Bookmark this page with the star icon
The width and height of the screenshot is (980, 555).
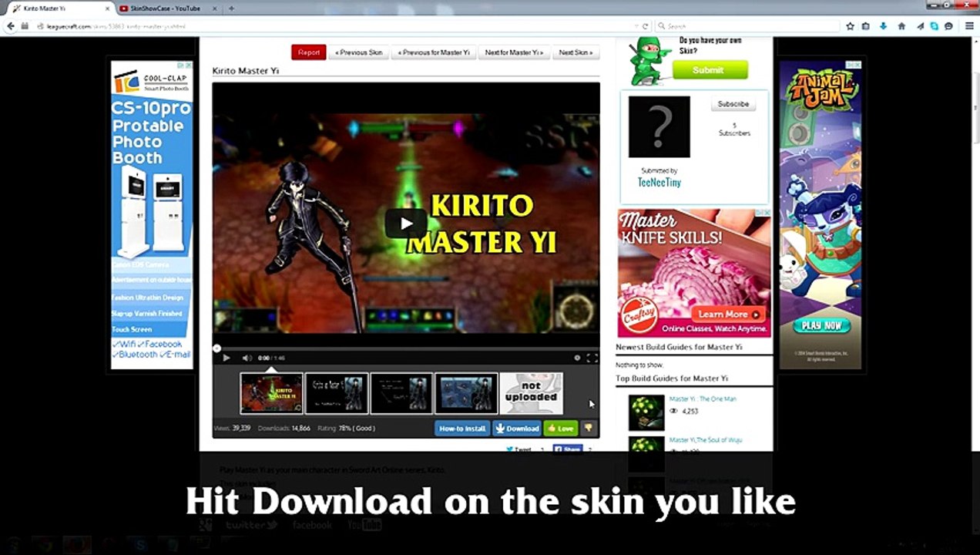click(x=850, y=26)
